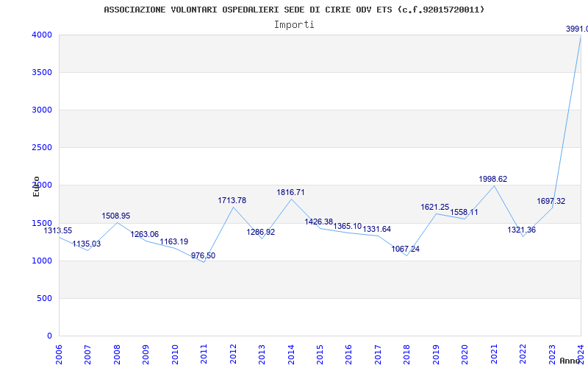The height and width of the screenshot is (368, 588).
Task: Click the 1508.95 value label for 2008
Action: 116,216
